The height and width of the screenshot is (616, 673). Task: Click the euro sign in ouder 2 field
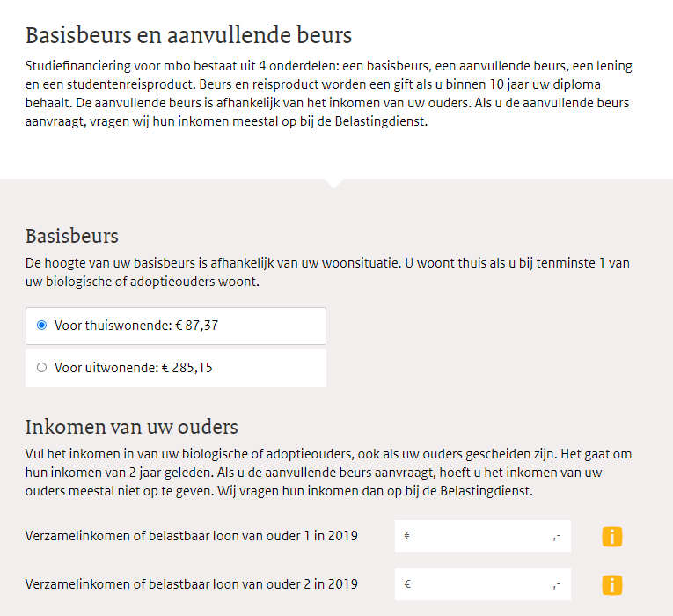[x=407, y=584]
